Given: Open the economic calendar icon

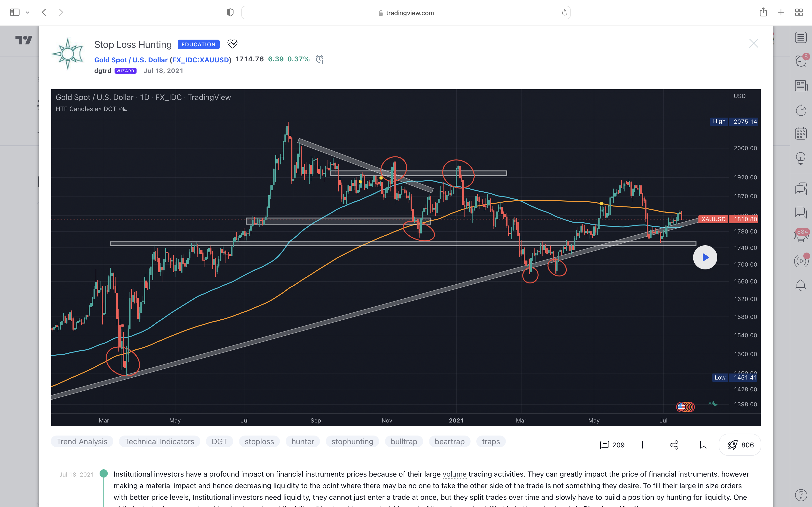Looking at the screenshot, I should coord(801,134).
